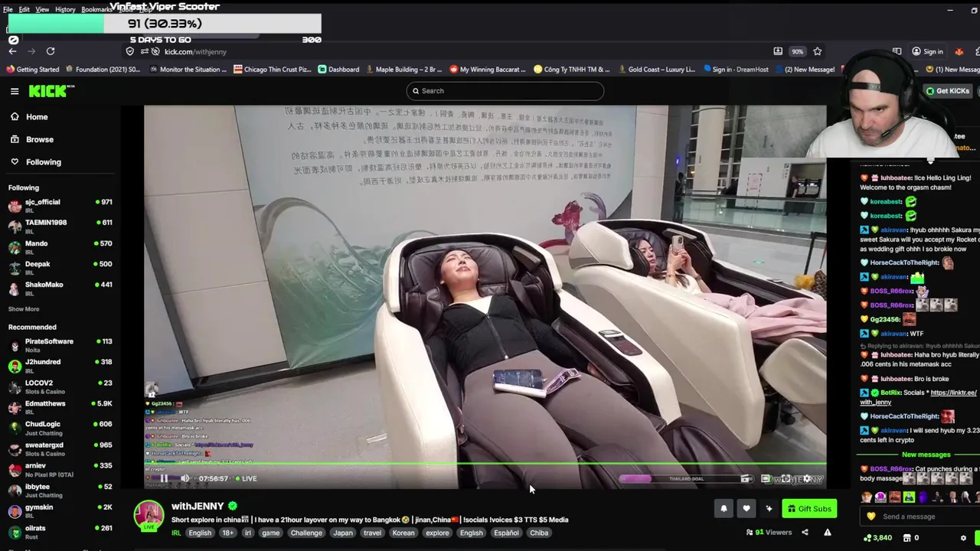Open oilrats recommended channel
Image resolution: width=980 pixels, height=551 pixels.
[x=60, y=531]
